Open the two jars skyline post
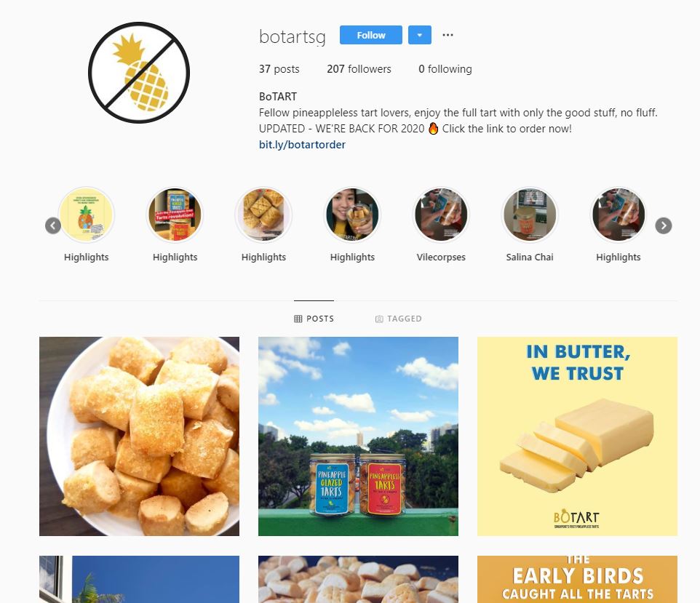Viewport: 700px width, 603px height. tap(358, 436)
